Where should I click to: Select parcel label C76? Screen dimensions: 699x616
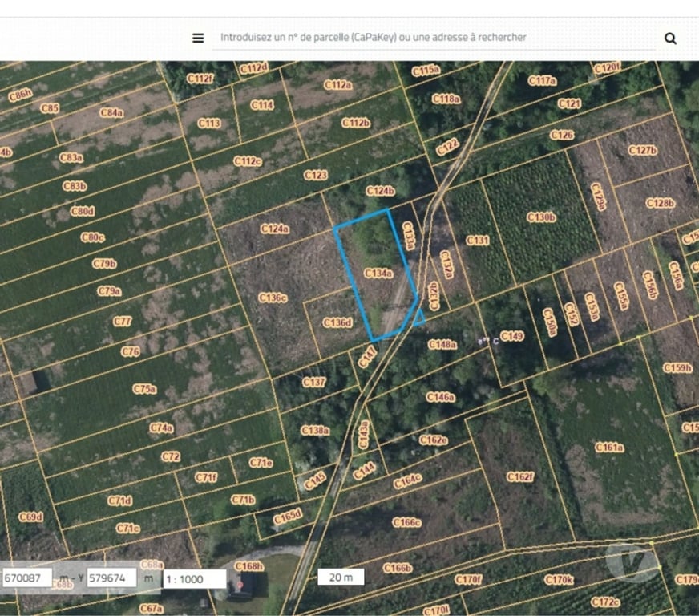pos(130,352)
